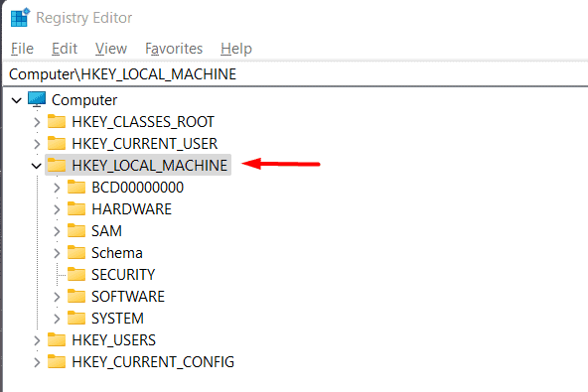The image size is (588, 392).
Task: Click the Schema folder icon
Action: click(76, 253)
